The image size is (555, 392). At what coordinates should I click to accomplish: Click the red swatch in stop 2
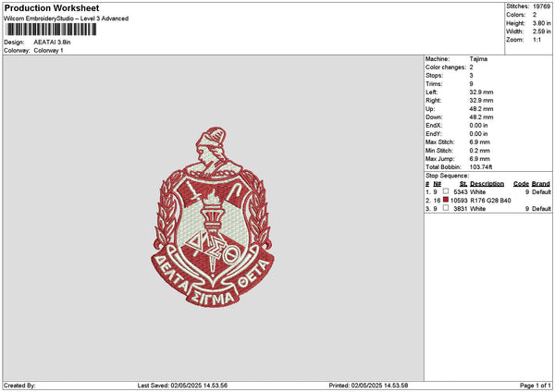pos(446,200)
